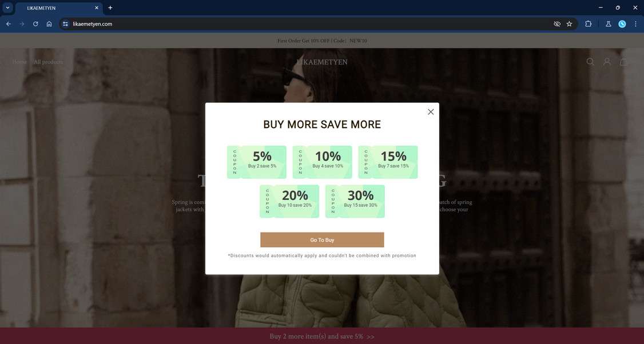Navigate back using the back arrow
644x344 pixels.
coord(8,24)
